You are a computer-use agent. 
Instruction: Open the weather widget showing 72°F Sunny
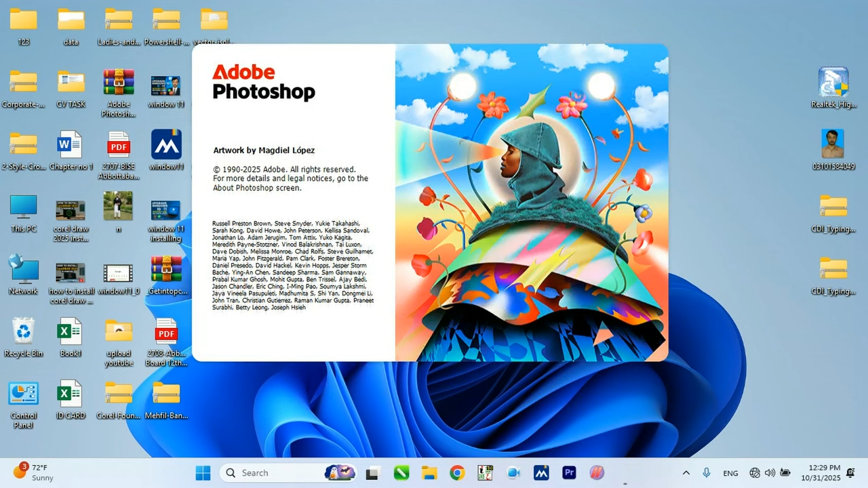[x=34, y=472]
